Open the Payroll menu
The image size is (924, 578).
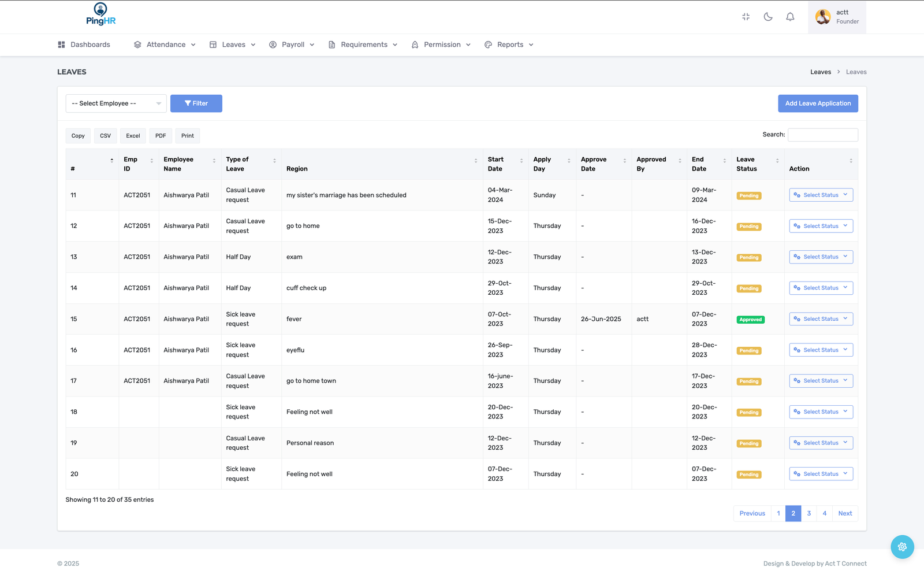coord(292,45)
